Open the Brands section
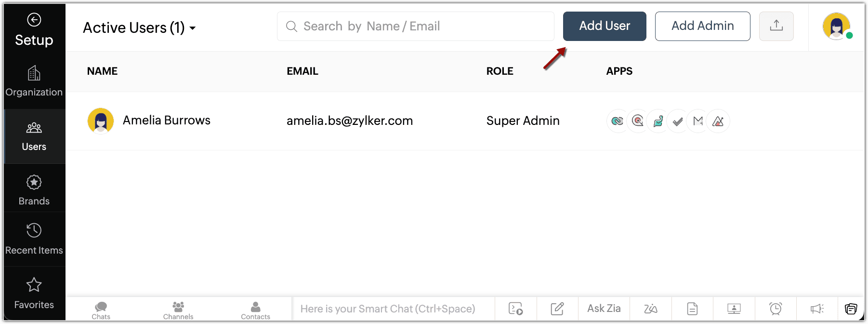The width and height of the screenshot is (868, 324). [34, 189]
